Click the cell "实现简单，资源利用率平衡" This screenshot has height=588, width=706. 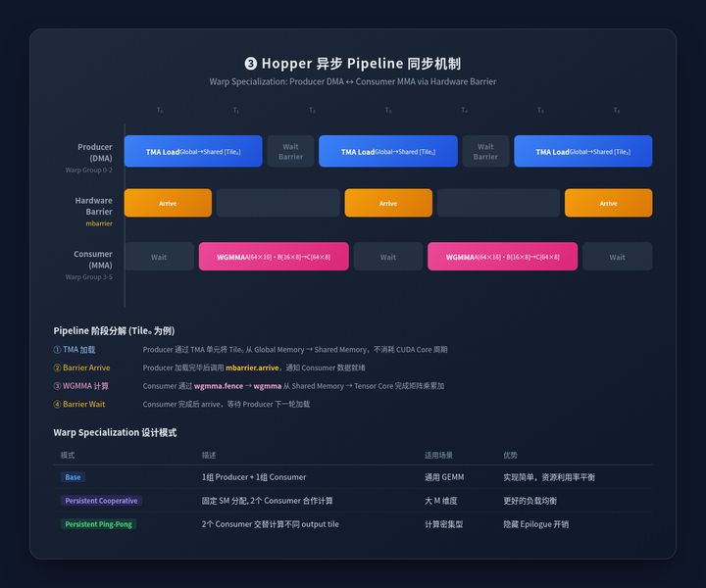pyautogui.click(x=549, y=477)
